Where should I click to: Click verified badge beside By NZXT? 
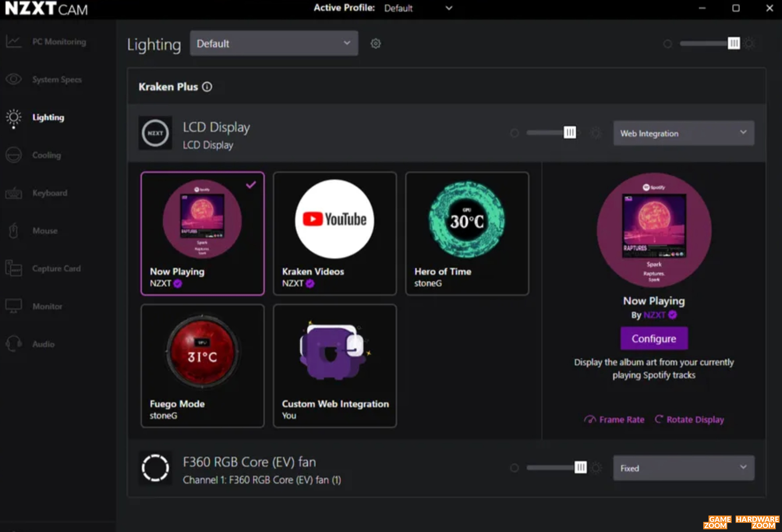(x=672, y=315)
